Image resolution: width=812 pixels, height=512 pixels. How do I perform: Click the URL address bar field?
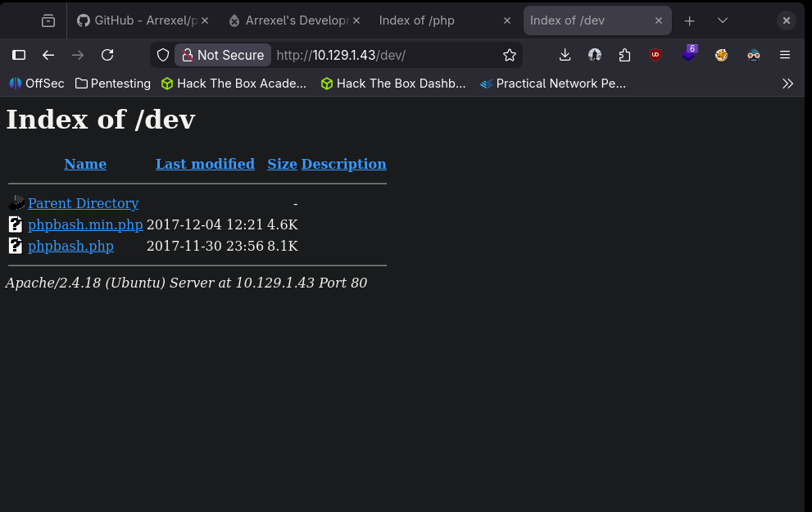385,55
